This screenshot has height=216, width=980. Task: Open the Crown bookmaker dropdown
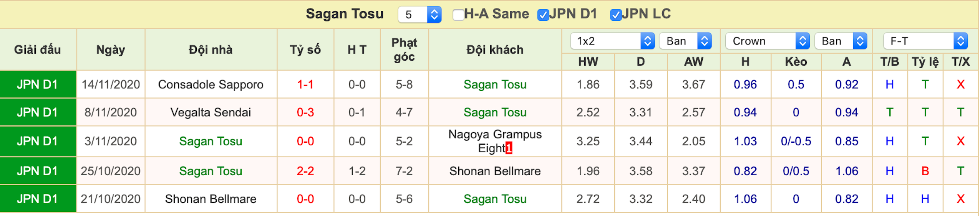pyautogui.click(x=767, y=41)
